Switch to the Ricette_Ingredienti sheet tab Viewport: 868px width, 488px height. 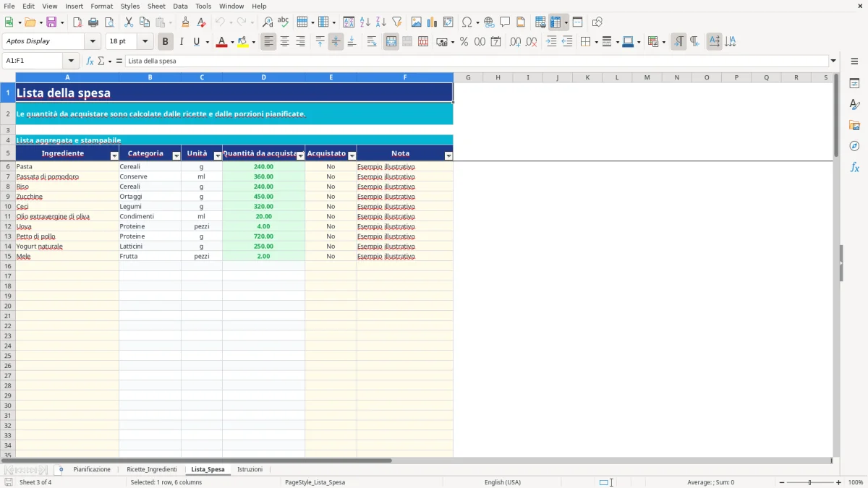pyautogui.click(x=152, y=470)
